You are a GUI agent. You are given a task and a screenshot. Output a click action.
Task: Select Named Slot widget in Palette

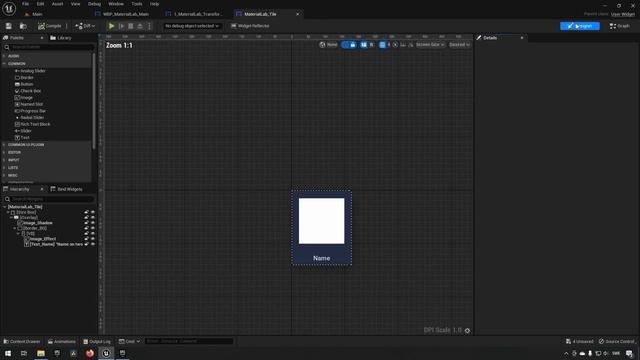pos(29,104)
